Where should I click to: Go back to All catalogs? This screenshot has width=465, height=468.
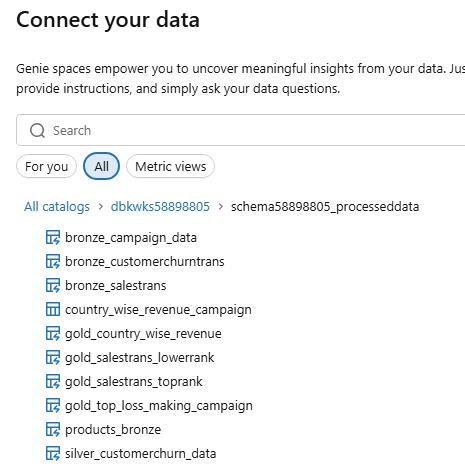57,207
